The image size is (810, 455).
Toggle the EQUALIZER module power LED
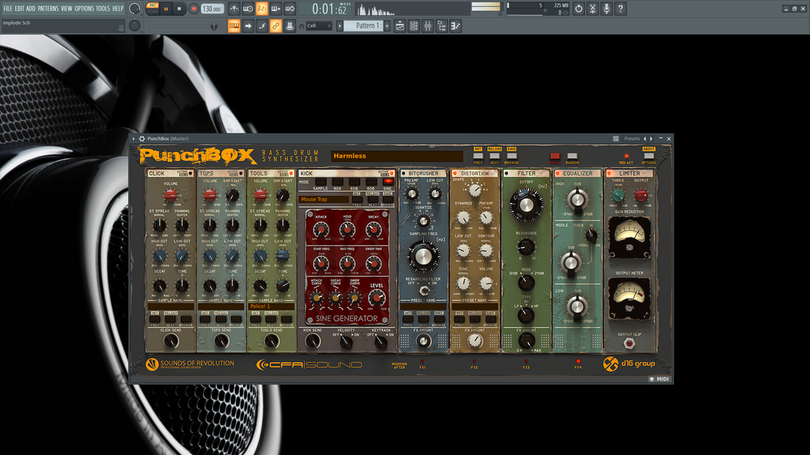[x=558, y=174]
